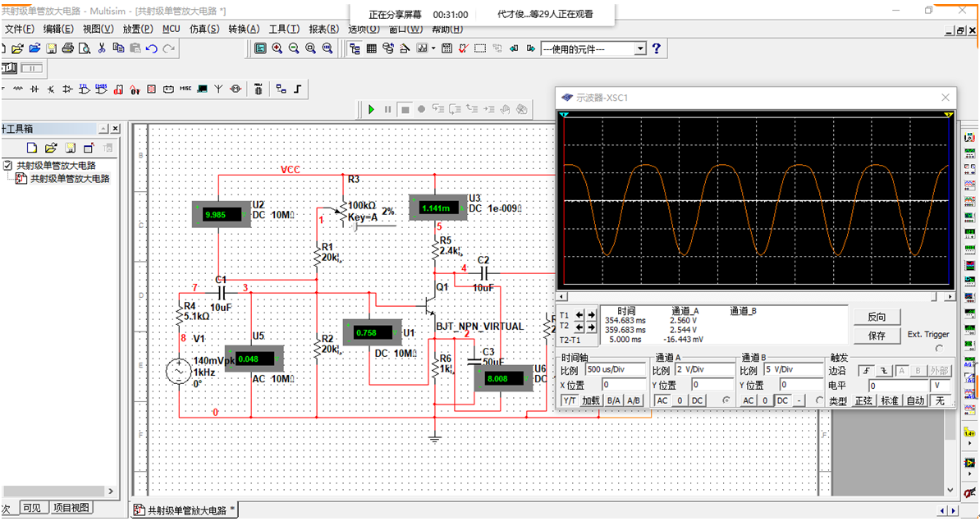Select the Ext. Trigger radio button

point(939,348)
